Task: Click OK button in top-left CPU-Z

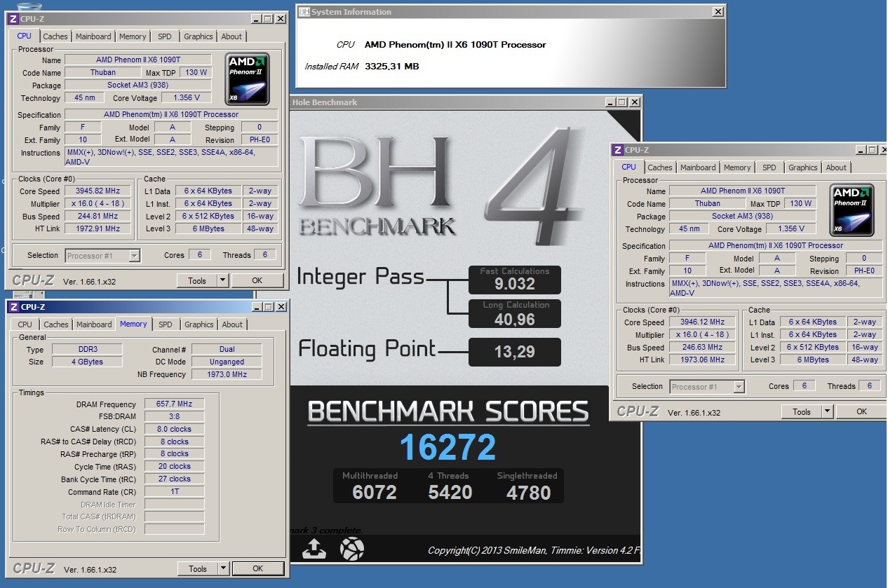Action: [257, 280]
